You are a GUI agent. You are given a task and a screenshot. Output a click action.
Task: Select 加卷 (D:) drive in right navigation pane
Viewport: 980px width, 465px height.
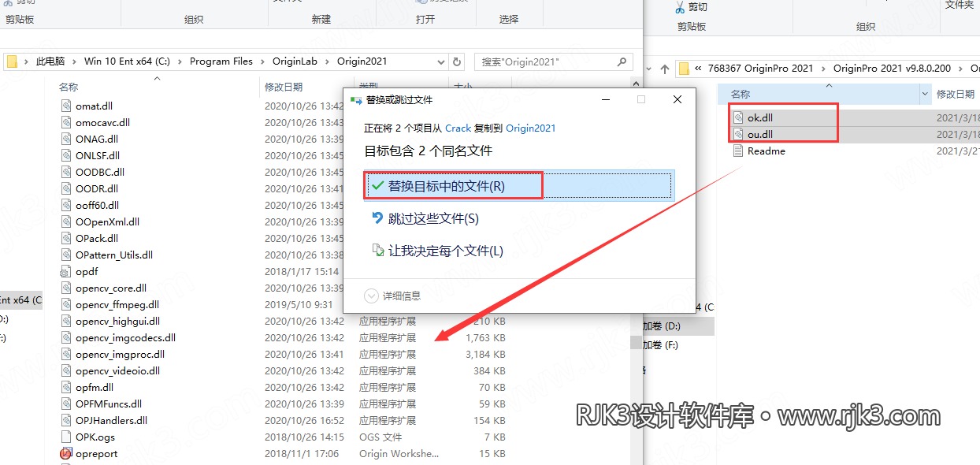661,325
